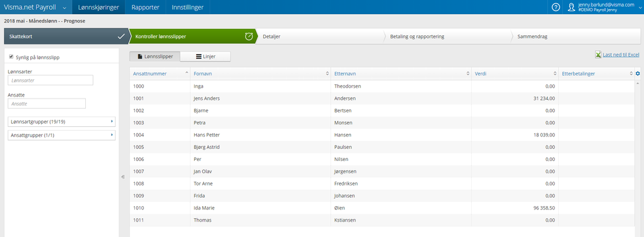Click the Lønnsarter input field

pos(50,81)
